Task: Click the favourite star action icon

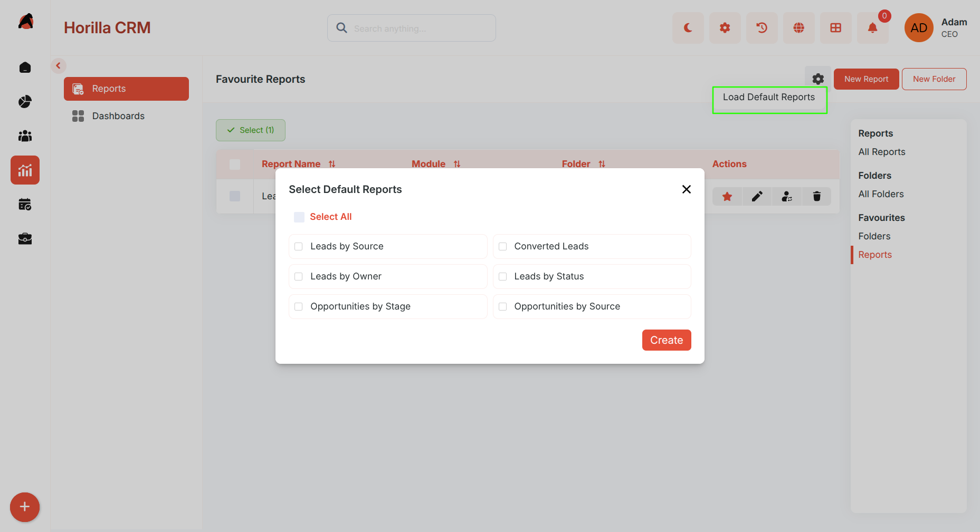Action: (727, 197)
